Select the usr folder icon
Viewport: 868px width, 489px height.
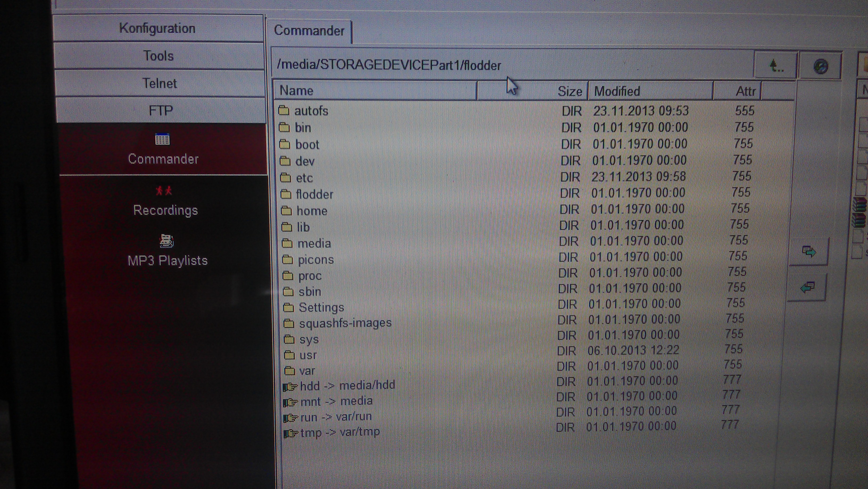[289, 355]
